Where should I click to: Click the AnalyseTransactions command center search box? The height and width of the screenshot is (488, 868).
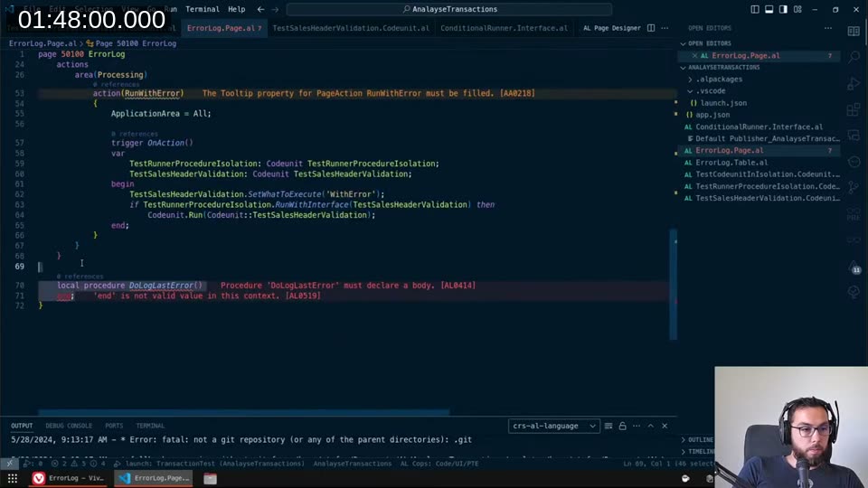click(x=448, y=9)
